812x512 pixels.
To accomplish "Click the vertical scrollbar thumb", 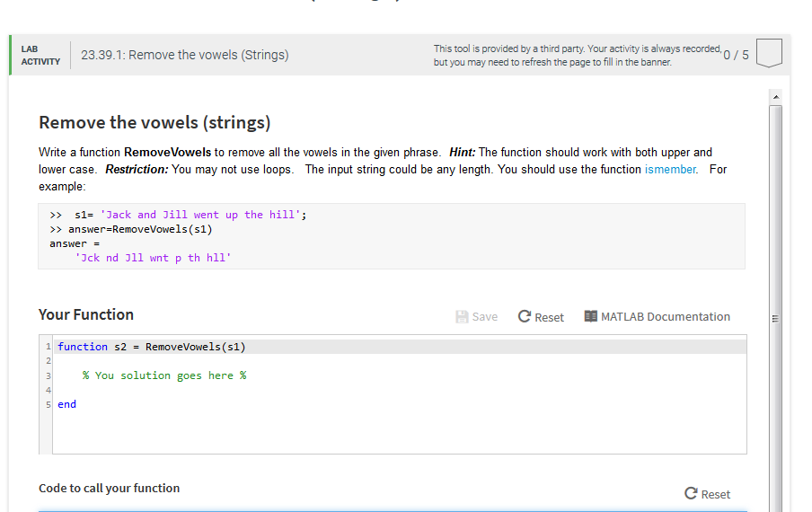I will (x=775, y=311).
